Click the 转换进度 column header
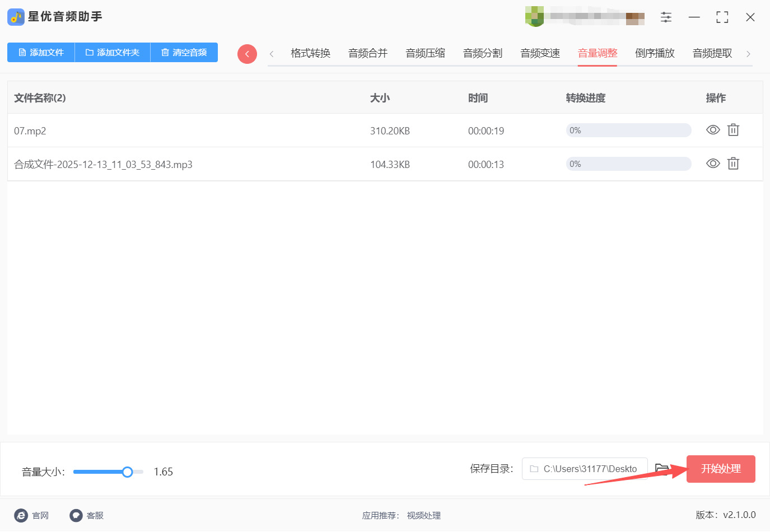Viewport: 770px width, 532px height. (x=586, y=98)
